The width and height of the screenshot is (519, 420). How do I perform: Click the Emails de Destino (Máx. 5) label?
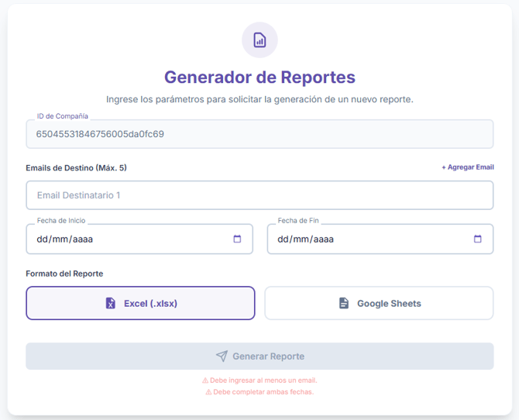tap(76, 167)
